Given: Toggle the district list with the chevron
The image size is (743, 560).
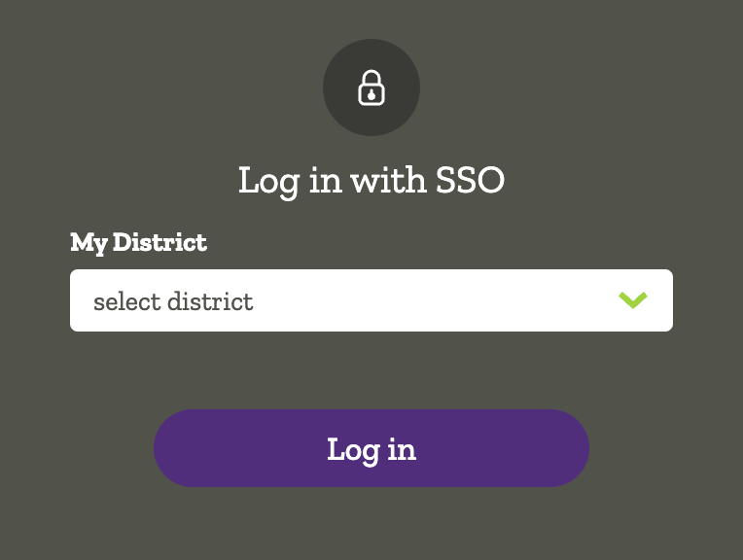Looking at the screenshot, I should [633, 300].
